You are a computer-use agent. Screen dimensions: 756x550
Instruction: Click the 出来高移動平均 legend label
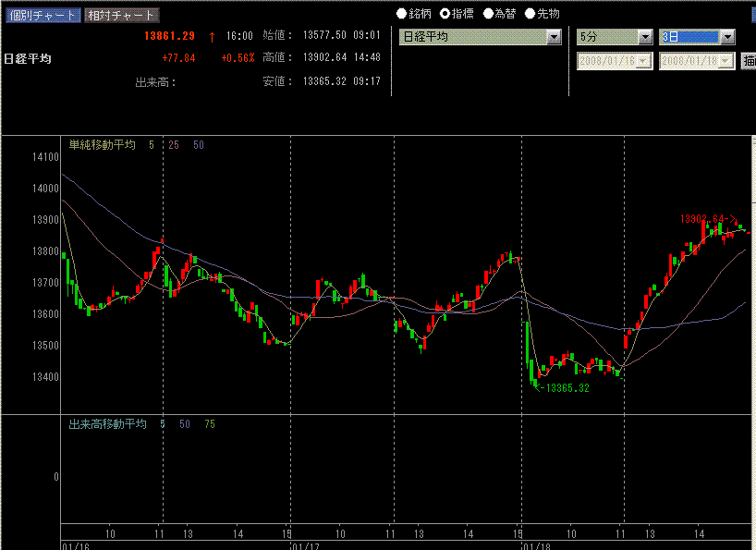107,424
